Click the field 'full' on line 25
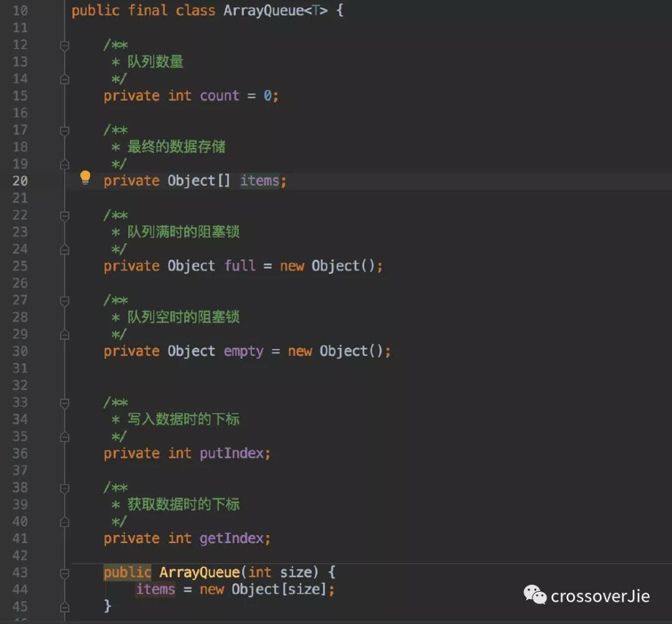Screen dimensions: 672x624 pyautogui.click(x=240, y=266)
